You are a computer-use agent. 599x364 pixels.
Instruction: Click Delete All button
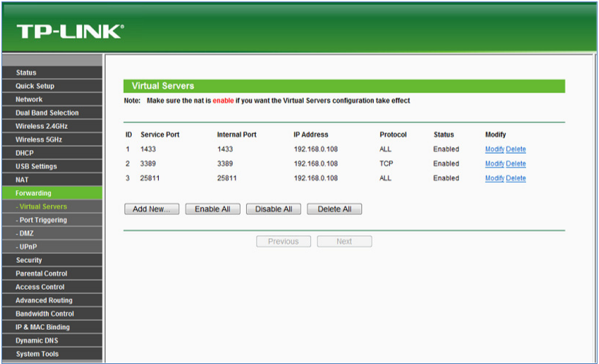pos(334,209)
